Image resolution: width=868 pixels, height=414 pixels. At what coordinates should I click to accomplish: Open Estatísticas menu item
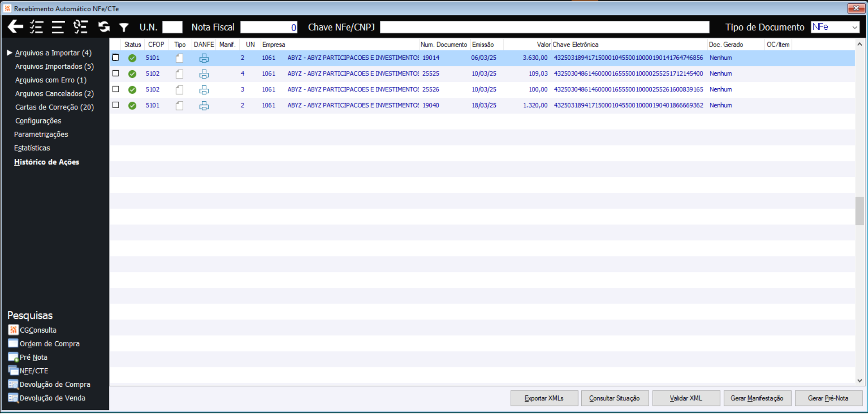pyautogui.click(x=32, y=148)
